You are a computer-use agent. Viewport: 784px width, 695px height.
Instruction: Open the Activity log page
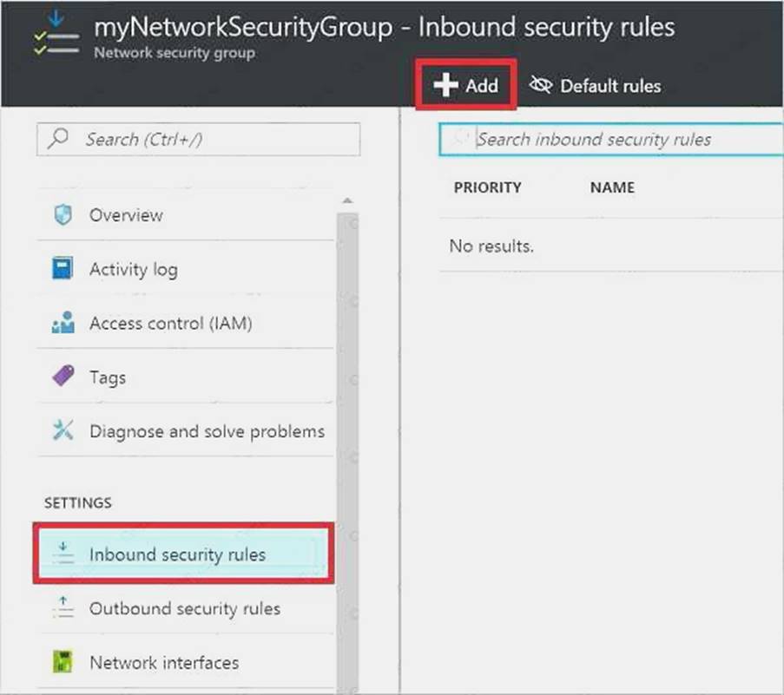click(x=185, y=269)
